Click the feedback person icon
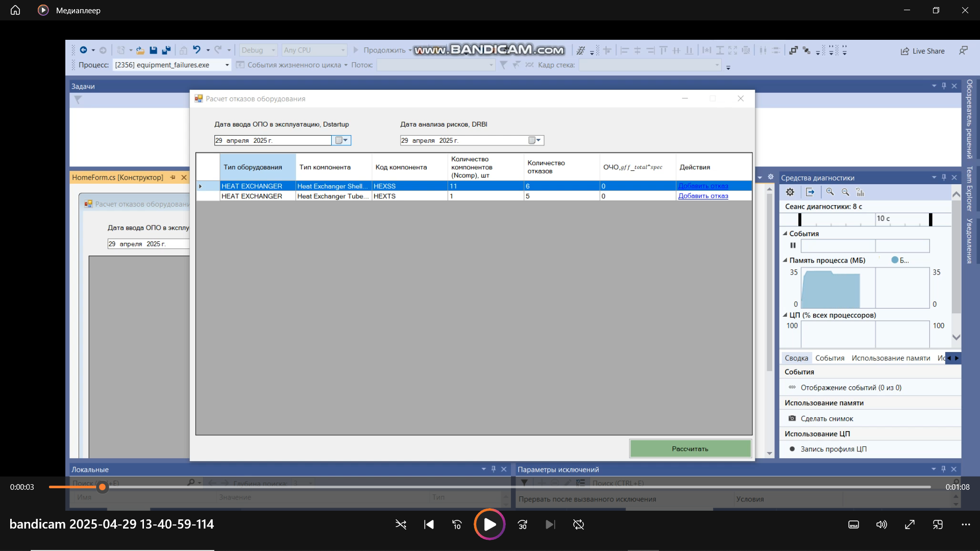 [963, 51]
